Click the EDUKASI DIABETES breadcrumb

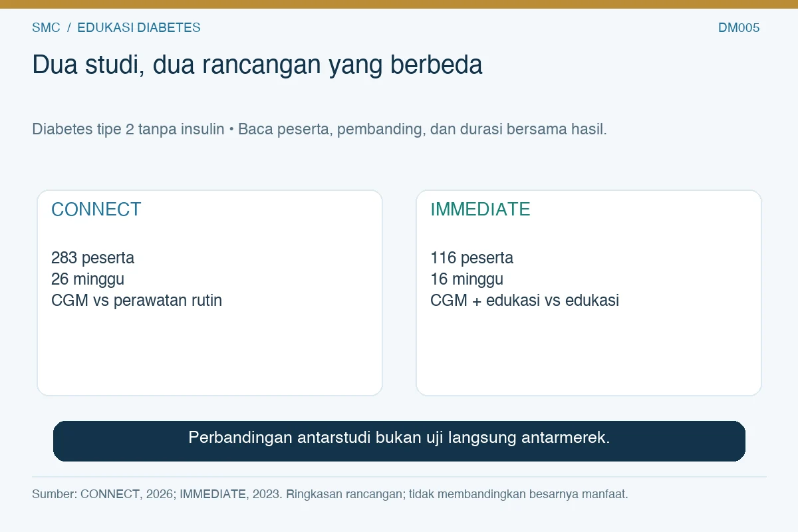139,28
